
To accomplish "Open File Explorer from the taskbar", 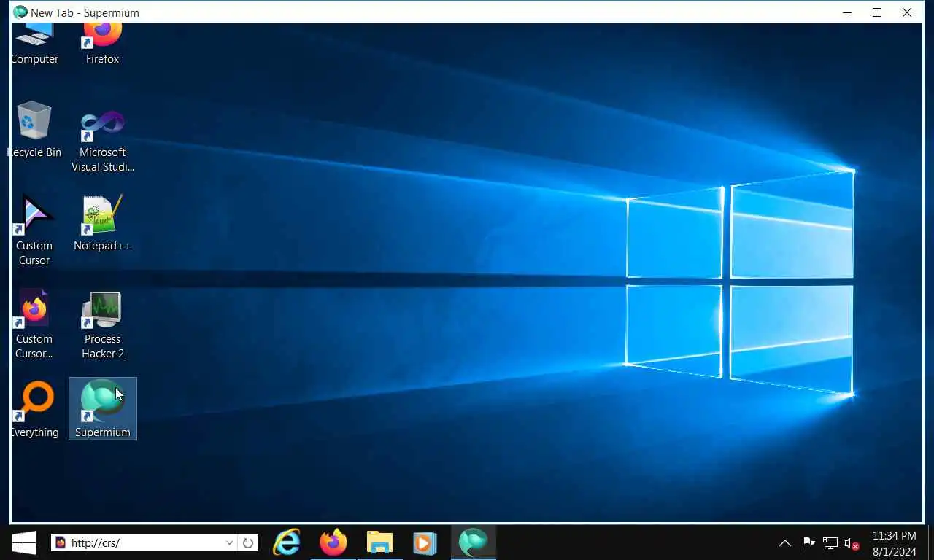I will 379,542.
